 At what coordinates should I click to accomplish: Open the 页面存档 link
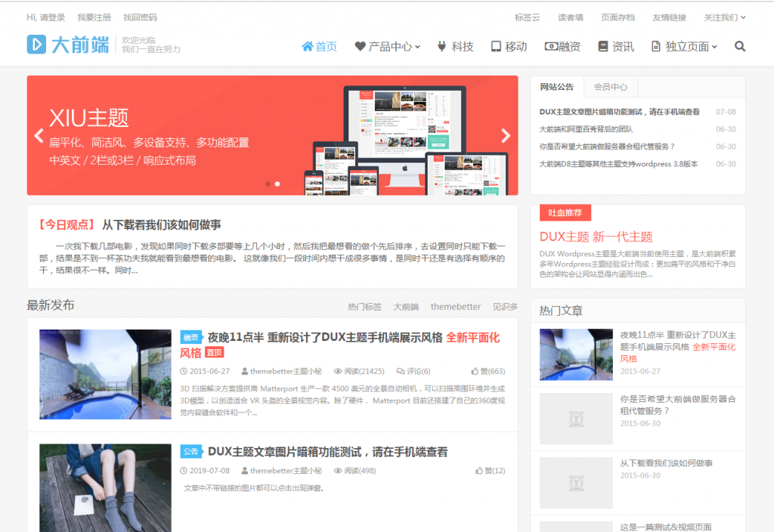(x=618, y=17)
